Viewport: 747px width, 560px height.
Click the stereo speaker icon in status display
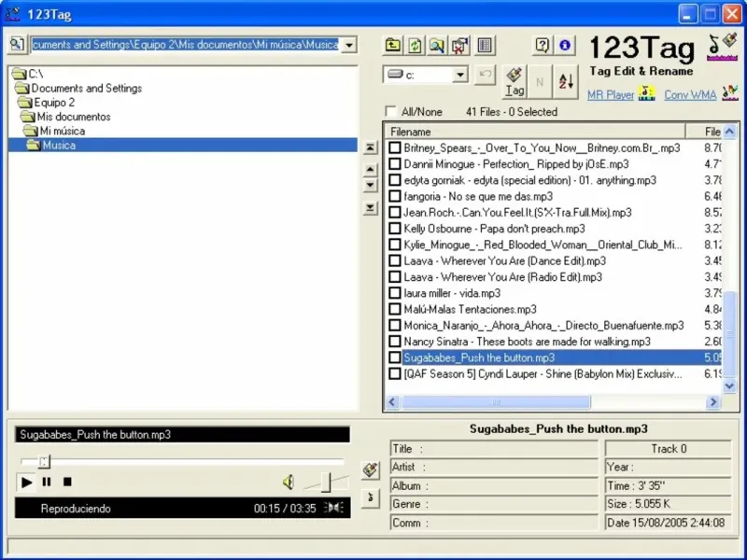[x=334, y=508]
